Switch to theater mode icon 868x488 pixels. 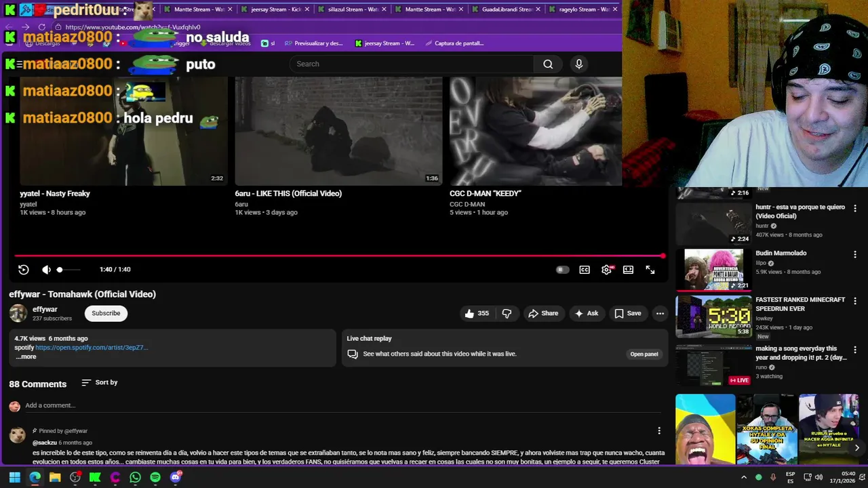tap(628, 270)
